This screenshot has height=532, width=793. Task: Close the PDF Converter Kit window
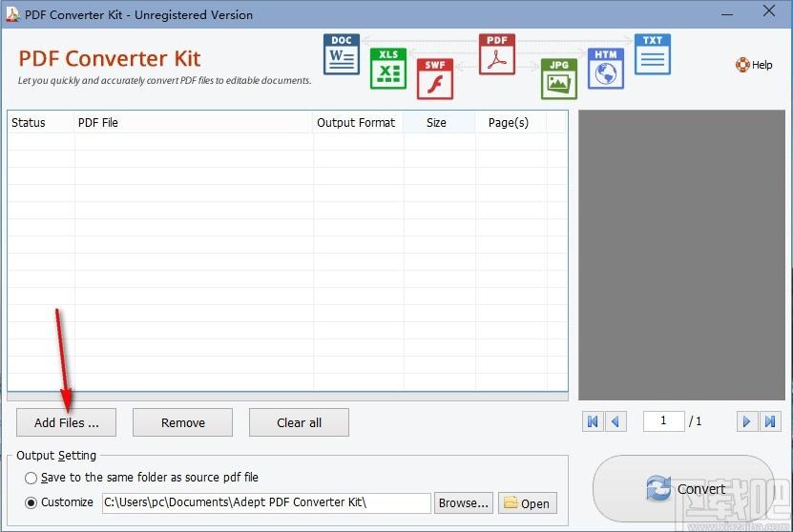[769, 11]
